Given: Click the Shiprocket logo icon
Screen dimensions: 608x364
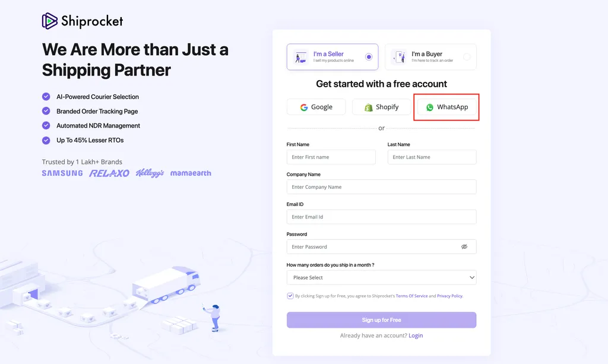Looking at the screenshot, I should pos(50,21).
